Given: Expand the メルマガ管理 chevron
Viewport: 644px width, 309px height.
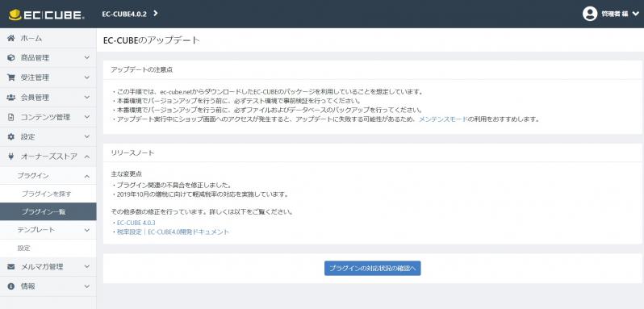Looking at the screenshot, I should (x=86, y=267).
